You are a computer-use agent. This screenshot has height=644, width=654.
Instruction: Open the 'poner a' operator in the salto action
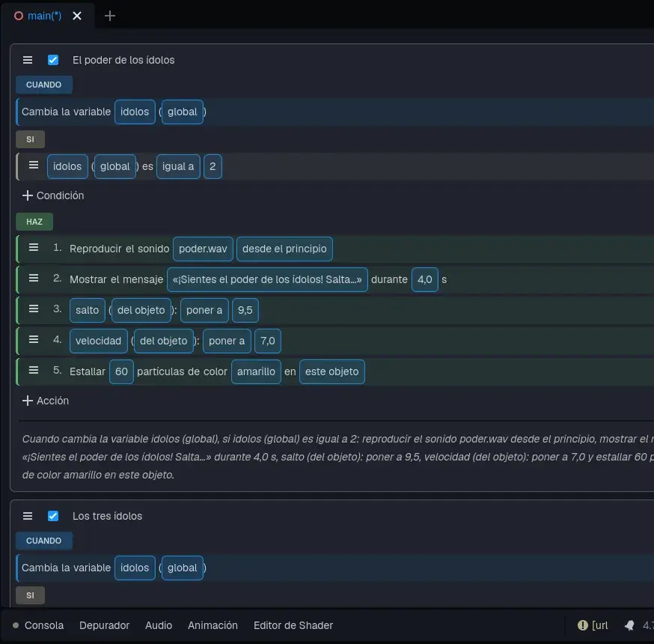204,310
